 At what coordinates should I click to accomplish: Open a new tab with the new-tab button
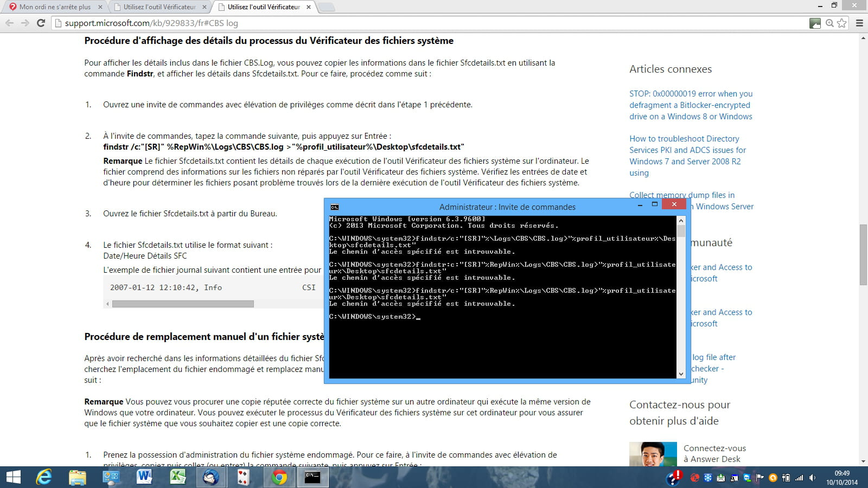(x=326, y=7)
